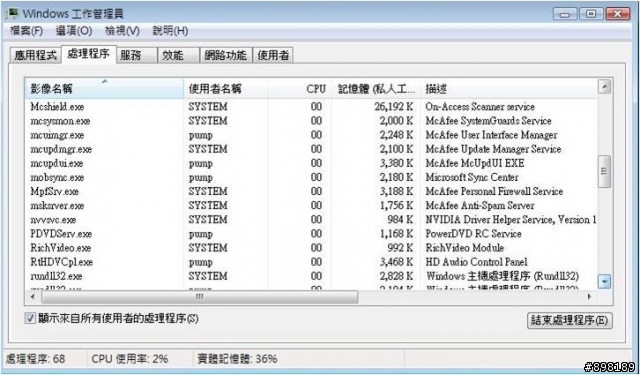This screenshot has width=640, height=375.
Task: Sort by 描述 column header
Action: (x=508, y=89)
